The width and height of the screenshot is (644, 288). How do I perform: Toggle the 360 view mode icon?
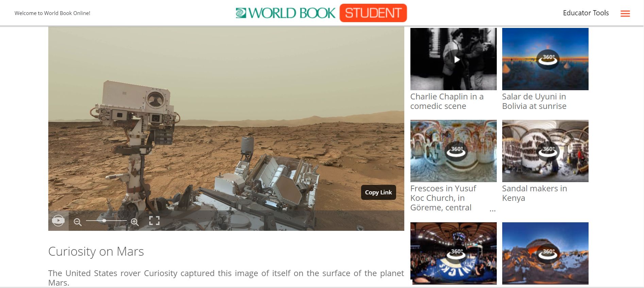click(58, 221)
